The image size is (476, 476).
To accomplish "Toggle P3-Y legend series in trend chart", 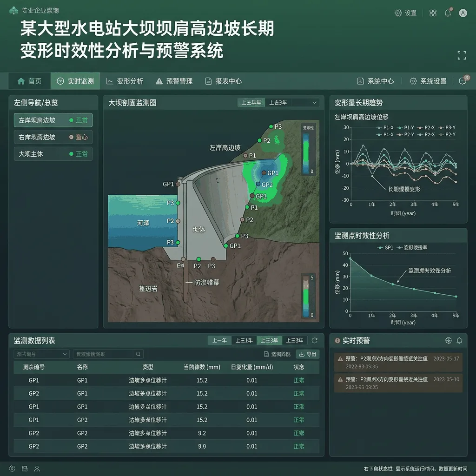I will (x=447, y=127).
